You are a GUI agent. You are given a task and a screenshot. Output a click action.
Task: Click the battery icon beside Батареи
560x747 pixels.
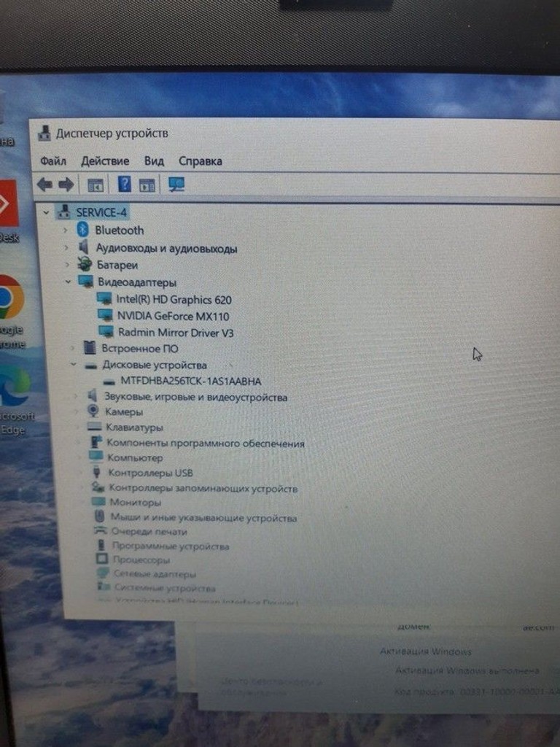click(85, 264)
